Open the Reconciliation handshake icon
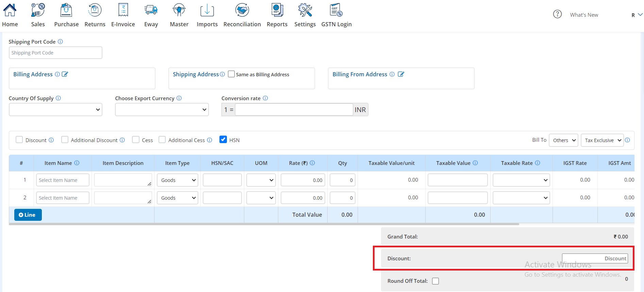Viewport: 644px width, 292px height. tap(242, 10)
